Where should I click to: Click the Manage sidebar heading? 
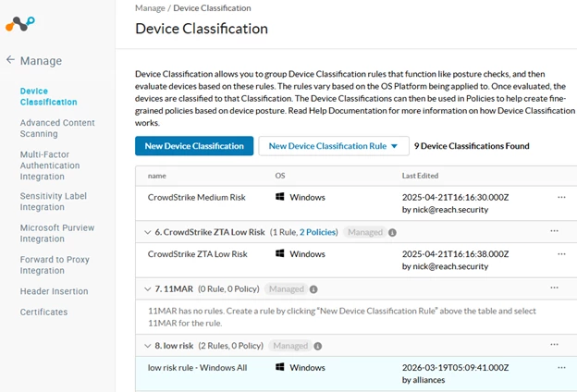41,60
